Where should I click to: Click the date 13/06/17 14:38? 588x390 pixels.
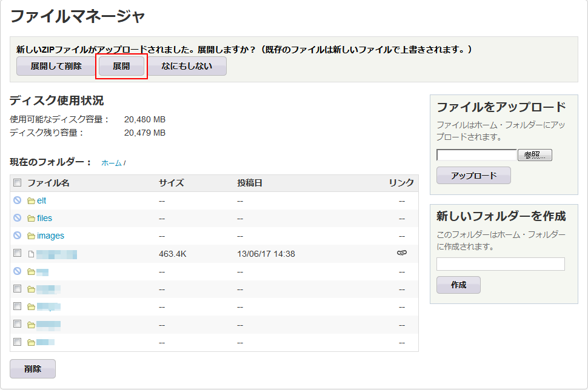coord(266,254)
